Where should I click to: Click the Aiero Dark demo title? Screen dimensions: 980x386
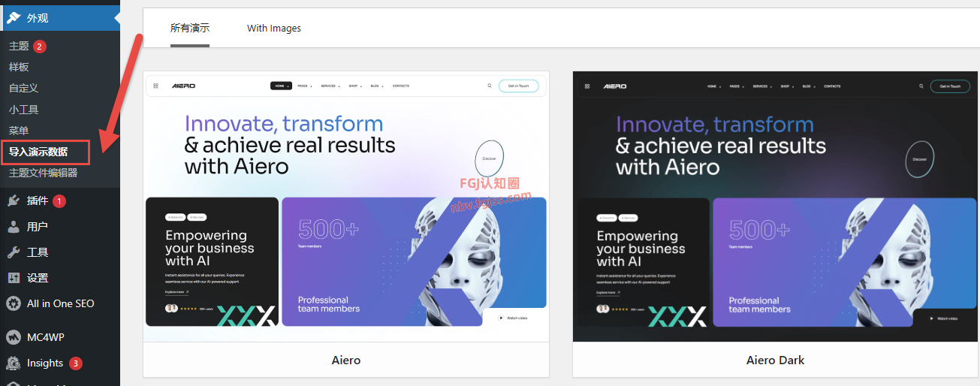pyautogui.click(x=775, y=360)
